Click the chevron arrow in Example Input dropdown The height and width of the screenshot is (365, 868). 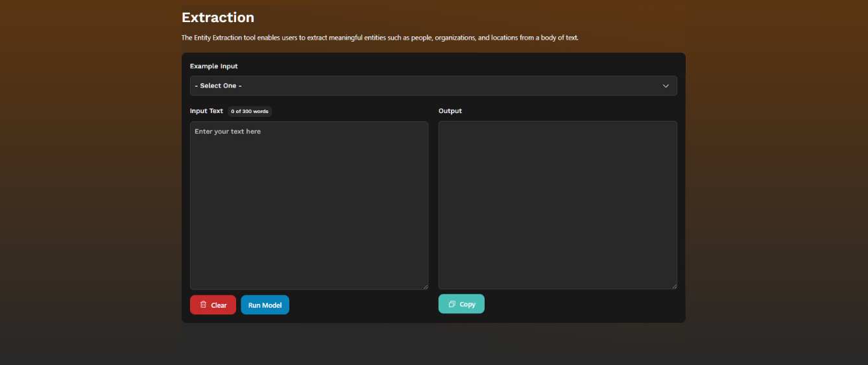point(666,86)
